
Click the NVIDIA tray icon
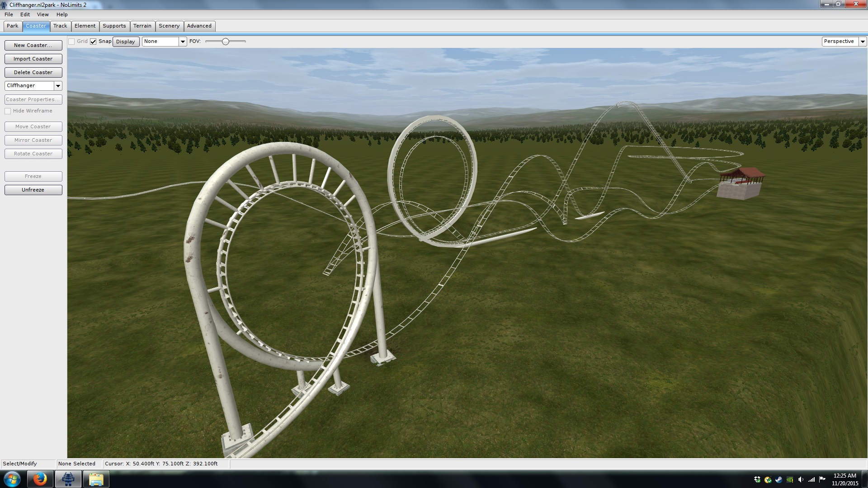coord(790,479)
